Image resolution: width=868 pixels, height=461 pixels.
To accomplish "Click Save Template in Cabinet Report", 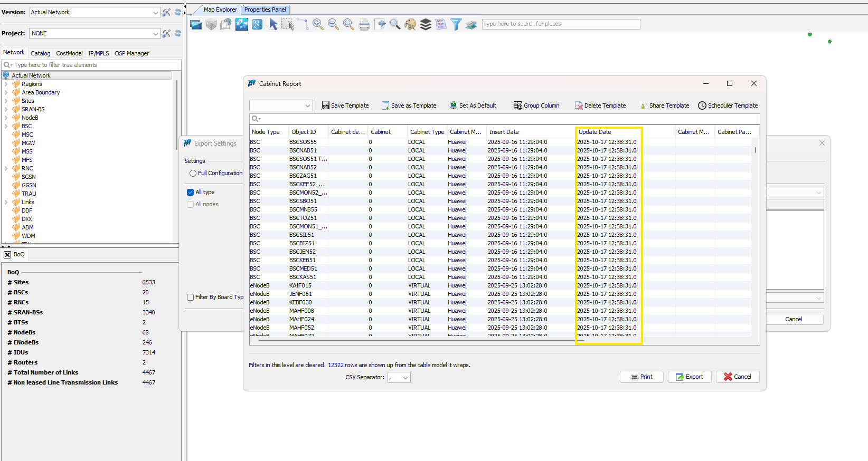I will [345, 105].
